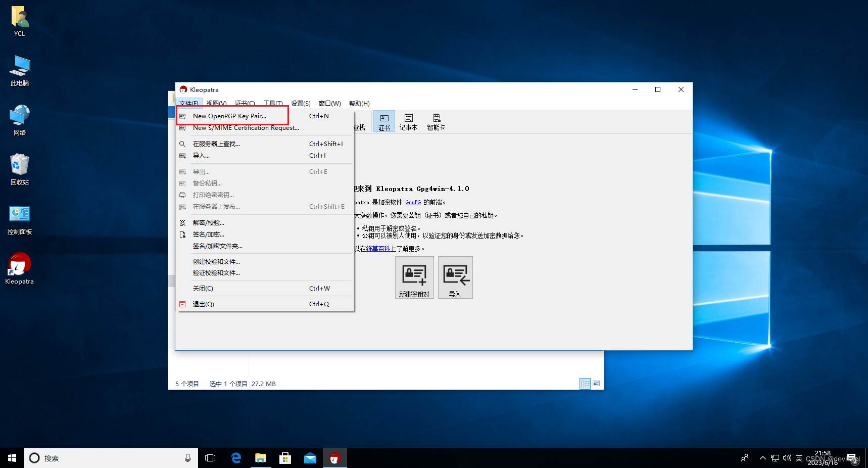Image resolution: width=868 pixels, height=468 pixels.
Task: Switch Explorer window to details view icon
Action: (x=585, y=384)
